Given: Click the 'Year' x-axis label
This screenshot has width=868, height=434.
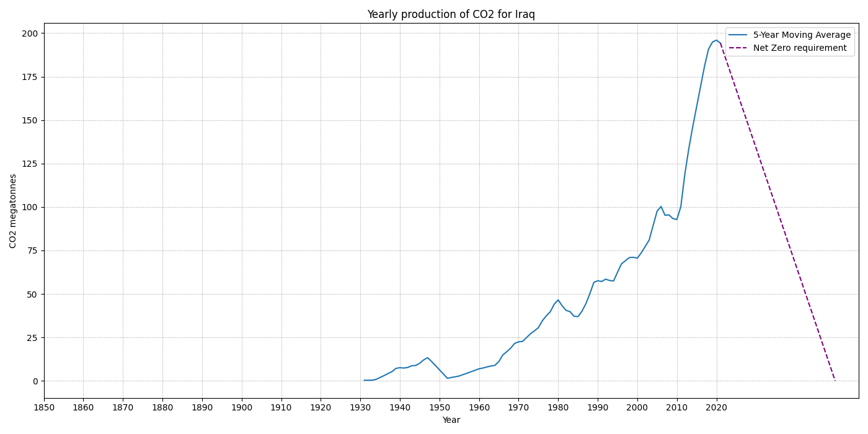Looking at the screenshot, I should 451,420.
